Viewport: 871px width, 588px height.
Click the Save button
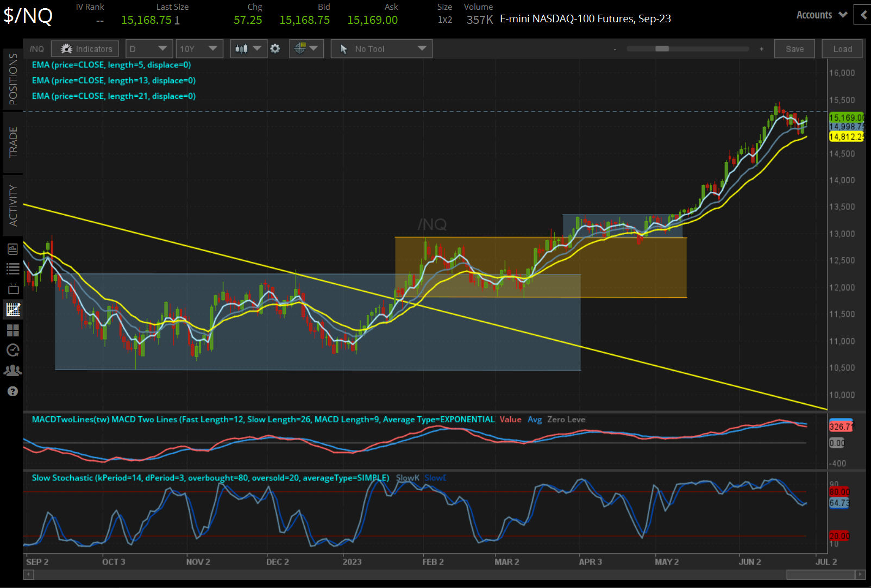tap(794, 48)
